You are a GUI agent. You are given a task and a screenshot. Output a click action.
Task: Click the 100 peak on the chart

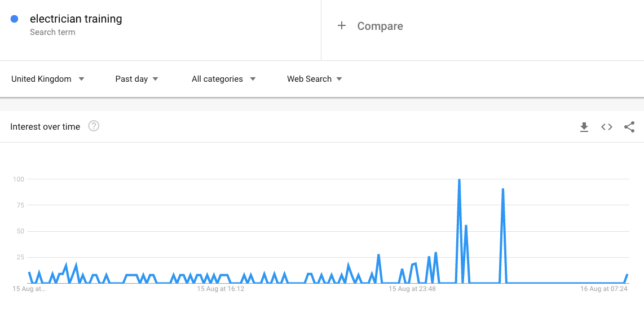tap(459, 179)
